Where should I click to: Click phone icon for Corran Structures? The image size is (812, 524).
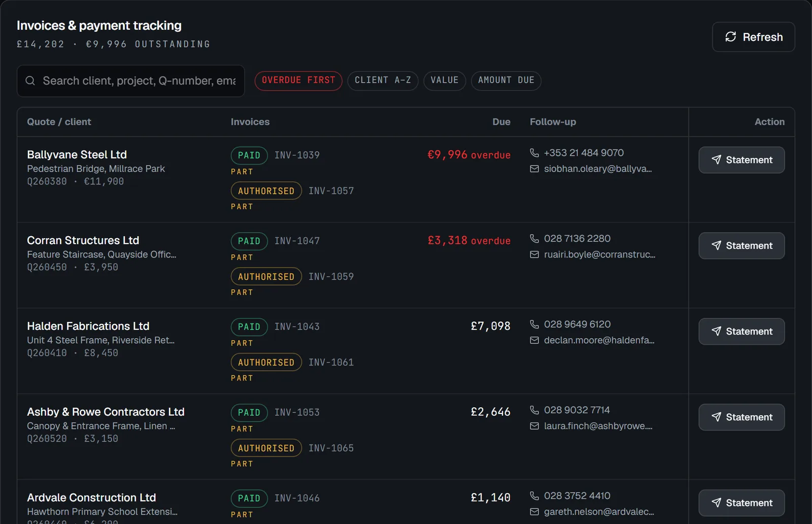(534, 239)
